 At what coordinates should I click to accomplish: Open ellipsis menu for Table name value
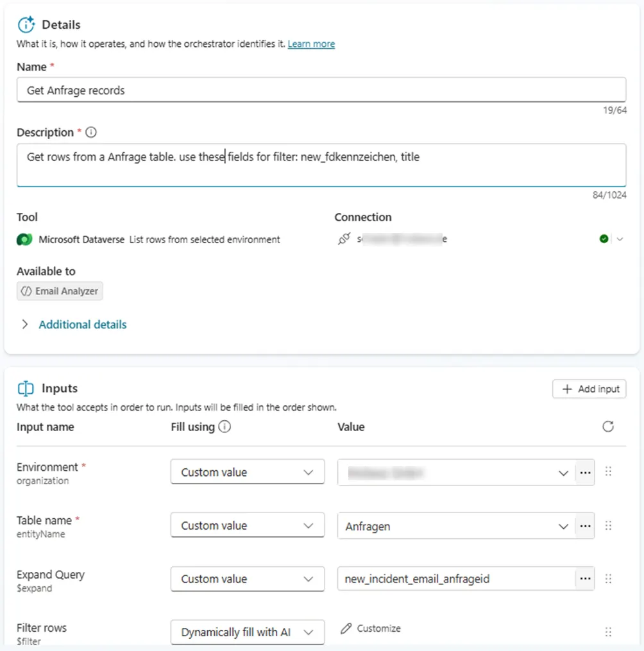[x=584, y=526]
